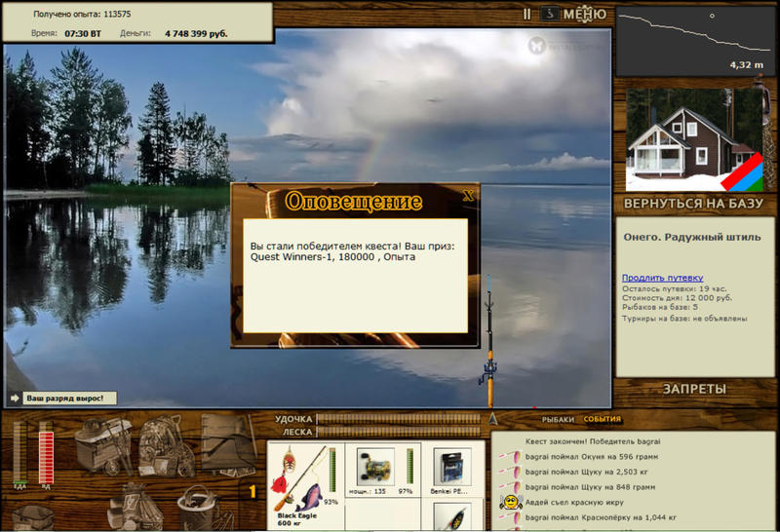780x532 pixels.
Task: Click ВЕРНУТЬСЯ НА БАЗУ button
Action: [693, 204]
